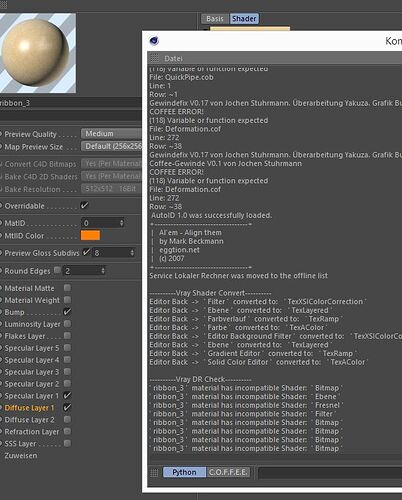Image resolution: width=402 pixels, height=500 pixels.
Task: Click the 'Solid Color Editor' converted line
Action: click(x=259, y=362)
